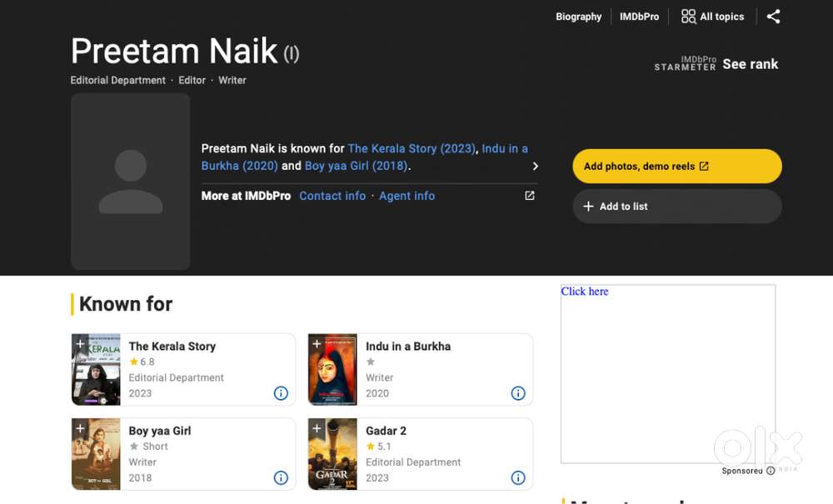Click Add photos, demo reels button
Screen dimensions: 833x504
(x=676, y=166)
